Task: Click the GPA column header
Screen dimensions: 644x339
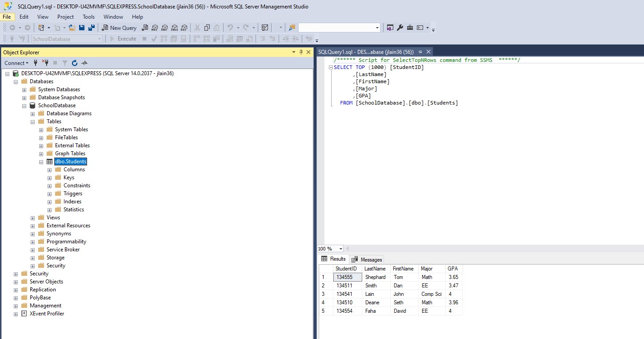Action: (x=454, y=269)
